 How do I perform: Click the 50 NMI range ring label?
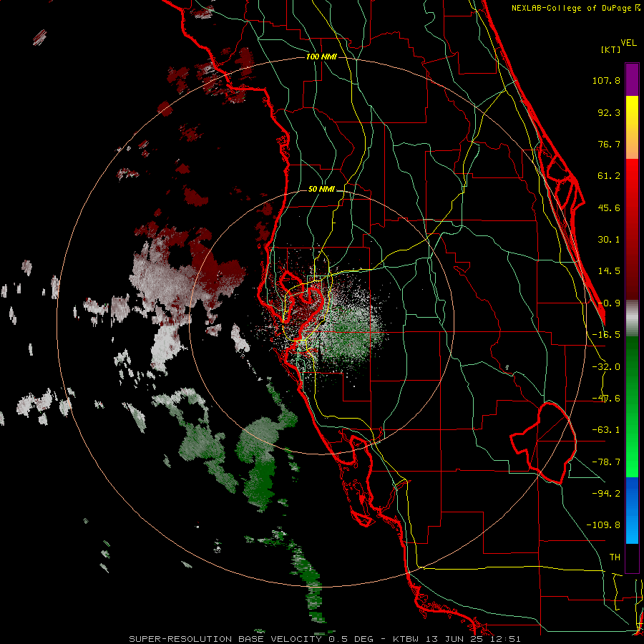(321, 190)
